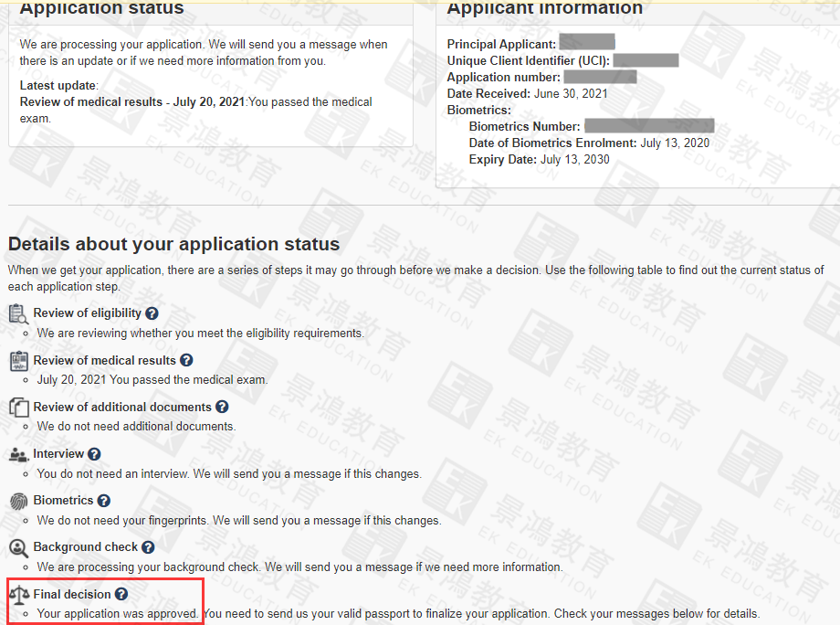Open help for Background check
The height and width of the screenshot is (625, 840).
(x=148, y=547)
